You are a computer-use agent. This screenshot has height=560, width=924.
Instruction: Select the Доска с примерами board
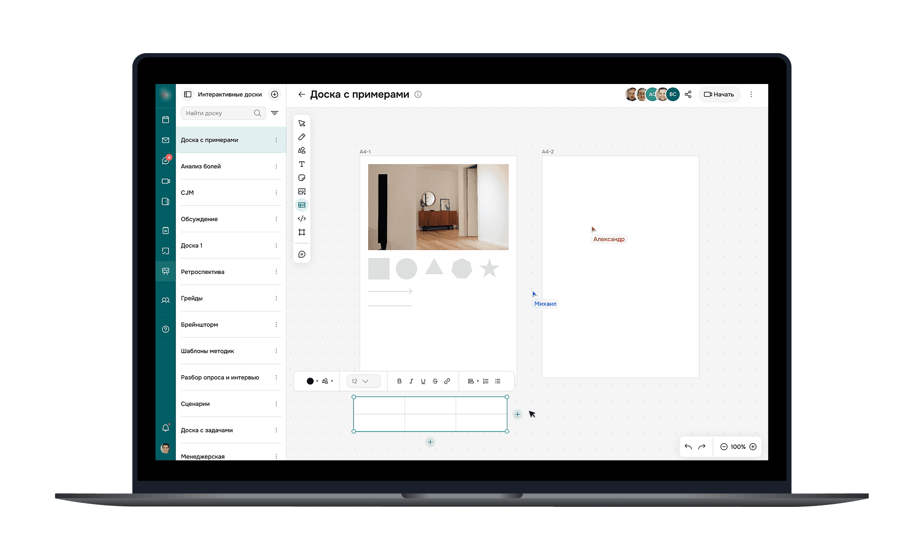click(231, 140)
